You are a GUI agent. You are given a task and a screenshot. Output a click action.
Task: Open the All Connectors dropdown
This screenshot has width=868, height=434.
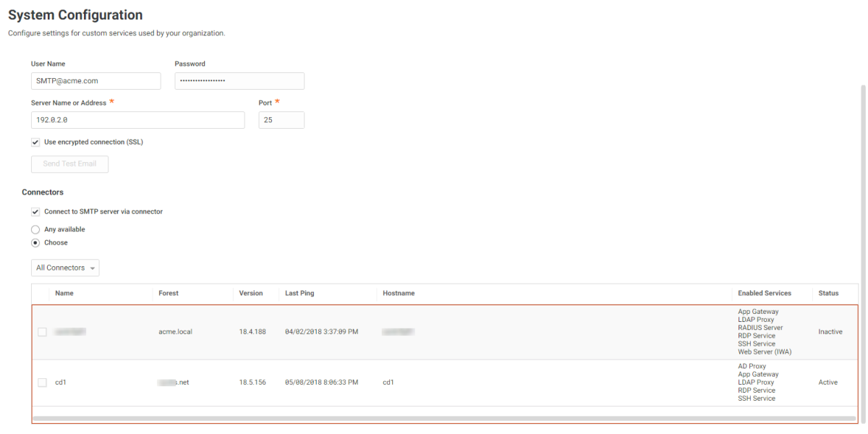pyautogui.click(x=65, y=268)
